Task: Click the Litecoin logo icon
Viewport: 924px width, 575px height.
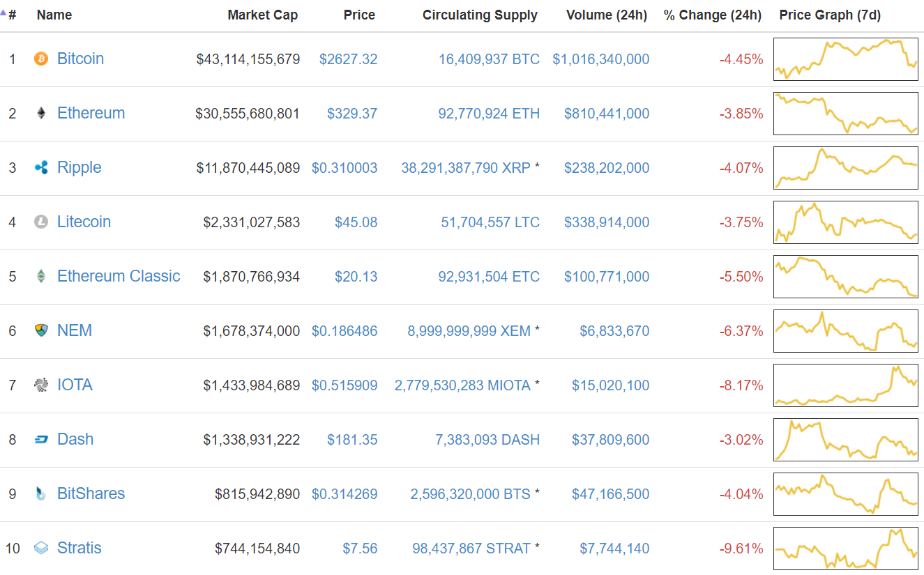Action: point(41,222)
